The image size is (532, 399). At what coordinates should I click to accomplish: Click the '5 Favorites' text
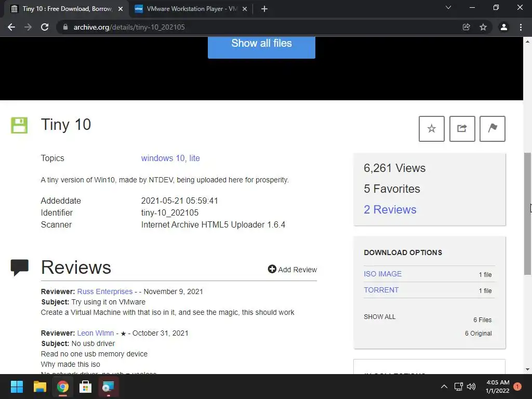tap(392, 189)
